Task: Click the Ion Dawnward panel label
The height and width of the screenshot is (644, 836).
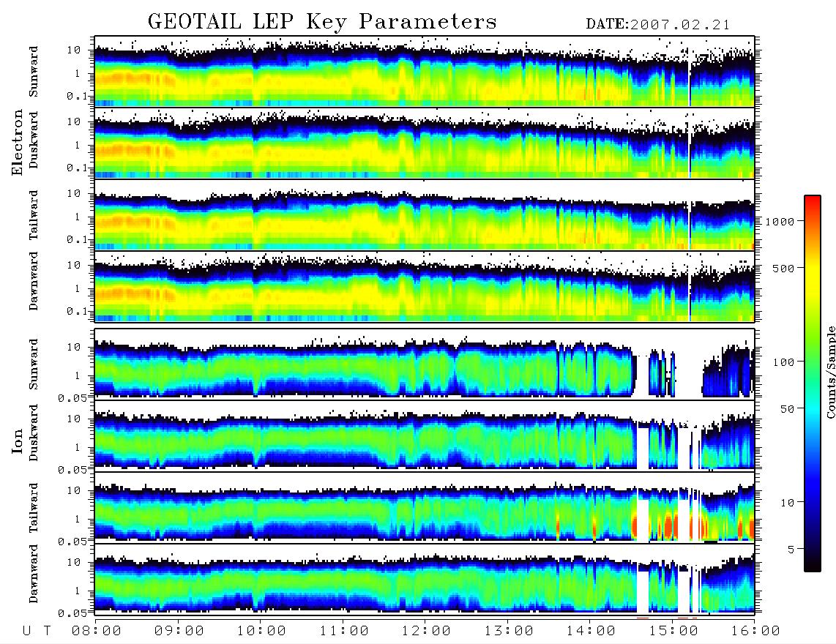Action: click(34, 574)
